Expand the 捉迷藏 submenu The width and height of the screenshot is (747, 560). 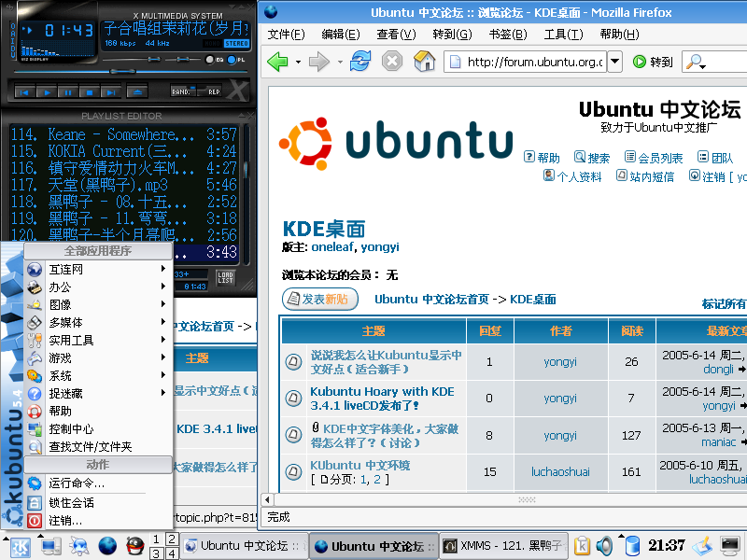pyautogui.click(x=98, y=393)
